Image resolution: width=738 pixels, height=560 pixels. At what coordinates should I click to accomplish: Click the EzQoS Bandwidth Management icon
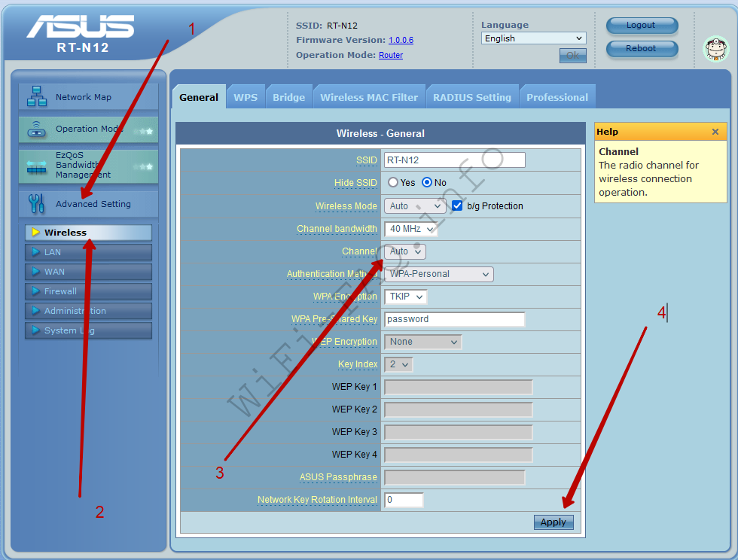[36, 166]
